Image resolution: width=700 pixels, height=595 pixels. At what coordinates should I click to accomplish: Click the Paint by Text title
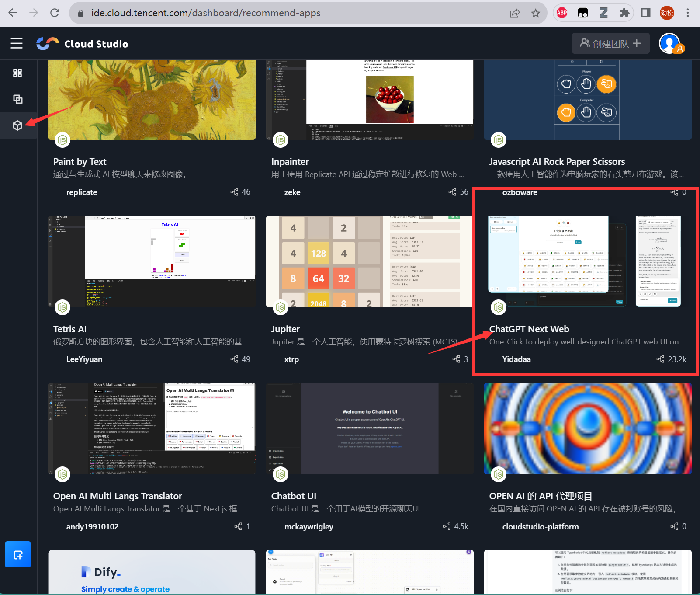(x=80, y=162)
